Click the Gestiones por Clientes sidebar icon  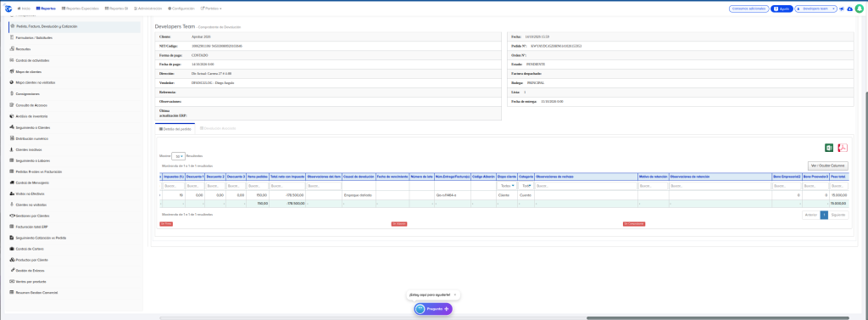12,216
